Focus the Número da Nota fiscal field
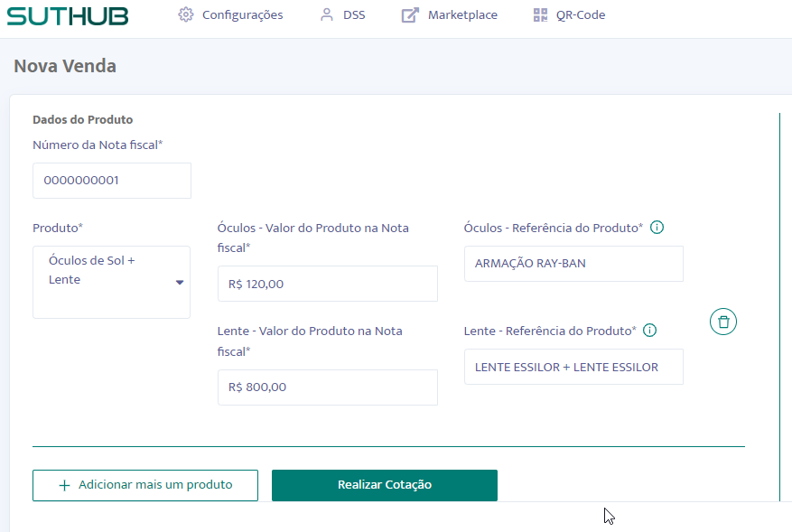Screen dimensions: 792x532 click(112, 181)
